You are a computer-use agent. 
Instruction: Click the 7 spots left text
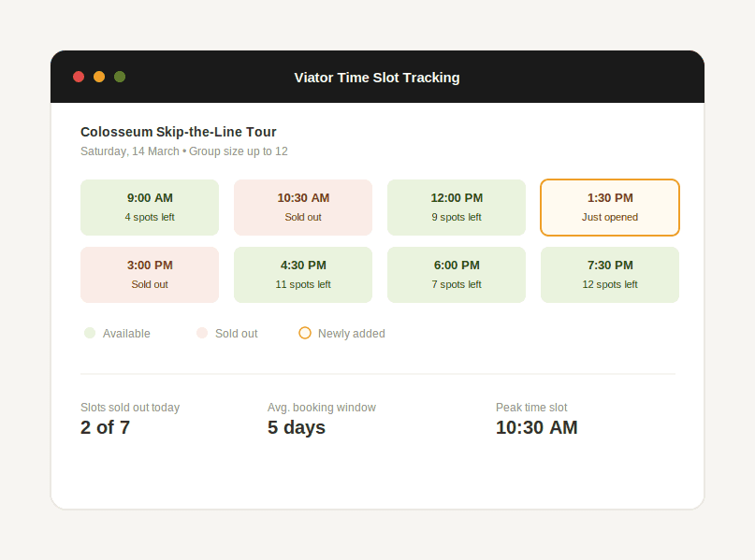tap(457, 284)
